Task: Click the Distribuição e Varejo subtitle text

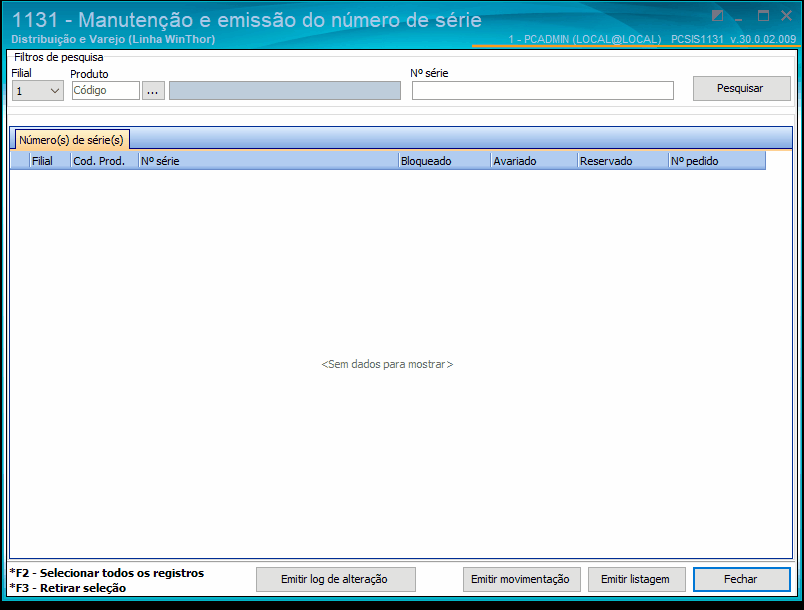Action: pos(113,39)
